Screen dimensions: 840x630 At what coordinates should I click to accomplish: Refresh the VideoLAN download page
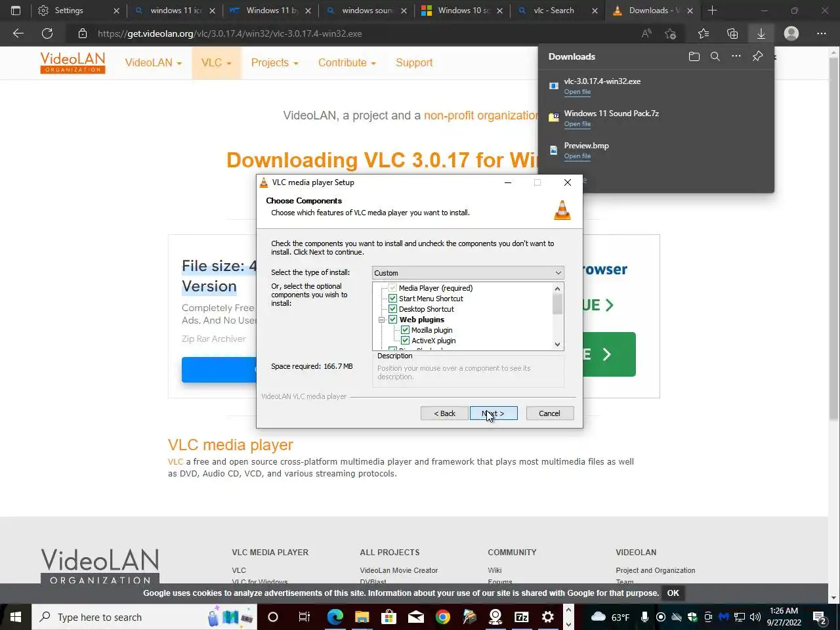pyautogui.click(x=47, y=33)
